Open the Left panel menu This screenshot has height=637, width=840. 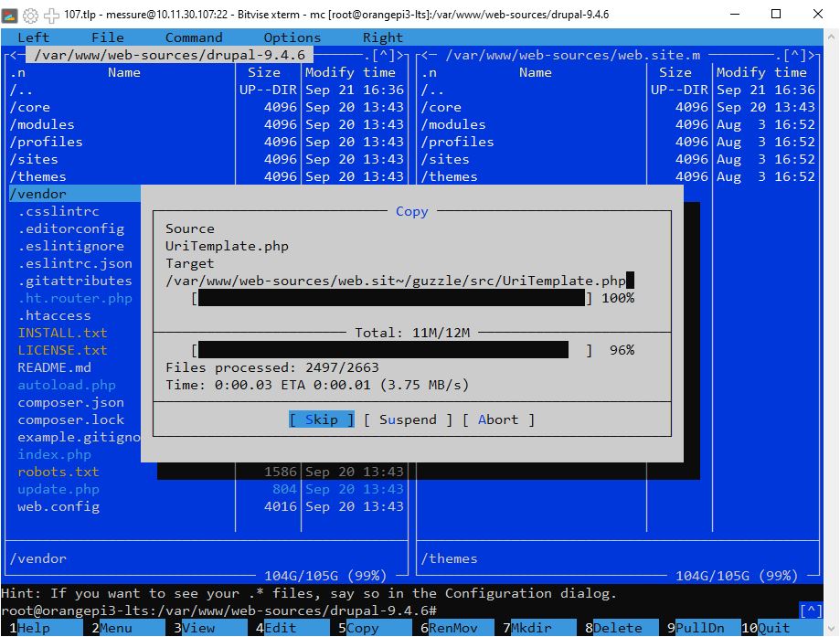click(x=33, y=37)
